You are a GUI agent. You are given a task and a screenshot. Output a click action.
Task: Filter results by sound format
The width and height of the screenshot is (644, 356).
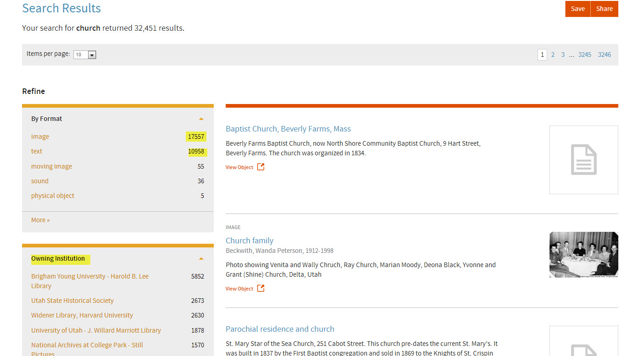[x=40, y=181]
